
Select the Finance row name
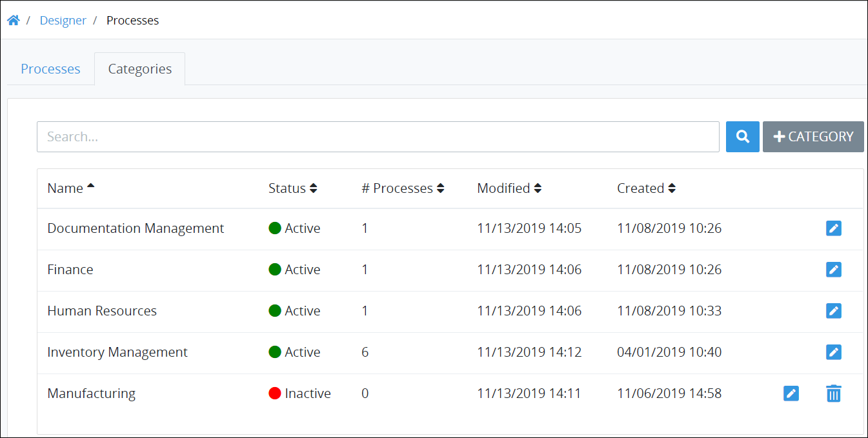coord(70,270)
